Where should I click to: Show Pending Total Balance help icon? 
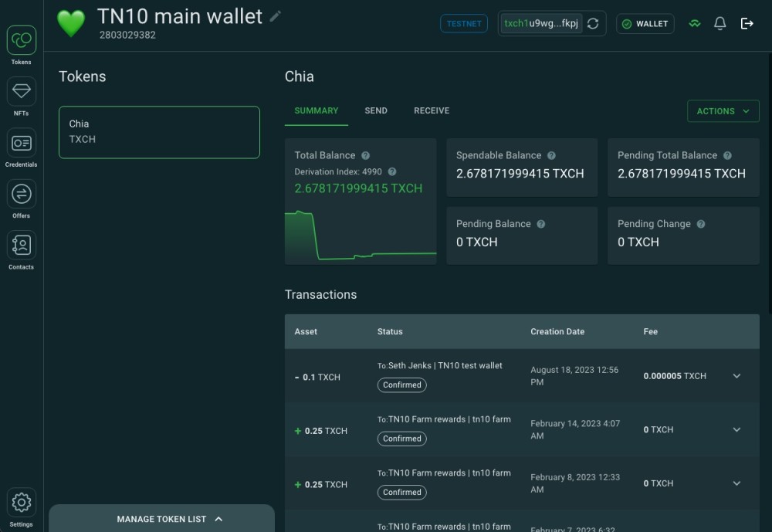727,156
